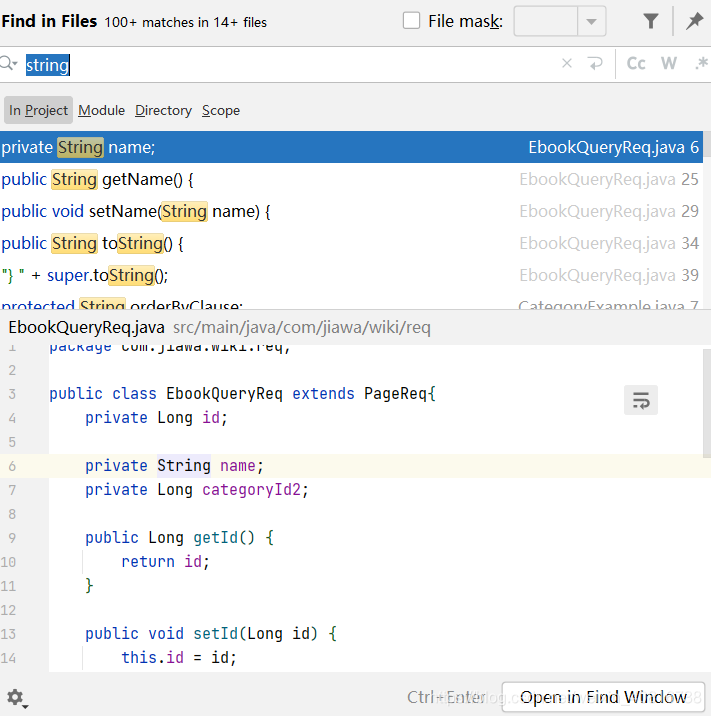Switch to the Directory scope tab
Viewport: 711px width, 716px height.
[x=163, y=110]
